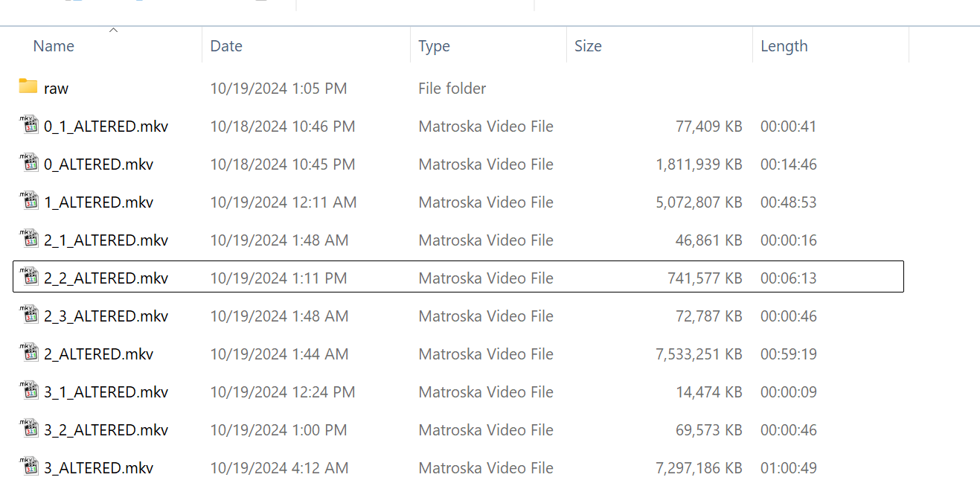Sort files by the Type column header
This screenshot has width=980, height=486.
434,46
